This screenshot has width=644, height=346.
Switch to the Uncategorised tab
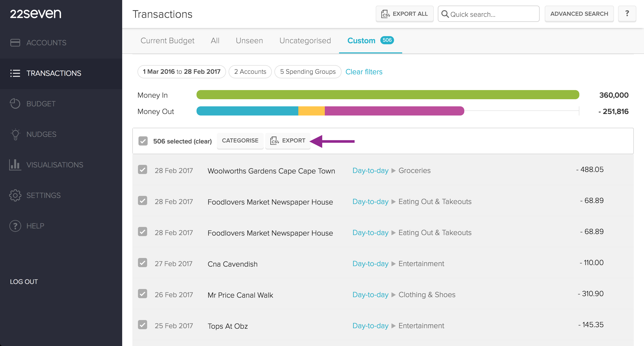pyautogui.click(x=305, y=41)
